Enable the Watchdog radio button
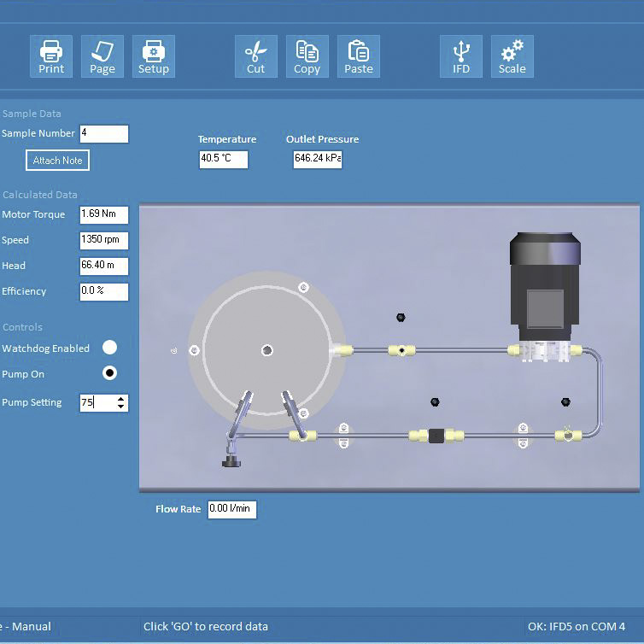The height and width of the screenshot is (644, 644). click(x=109, y=348)
